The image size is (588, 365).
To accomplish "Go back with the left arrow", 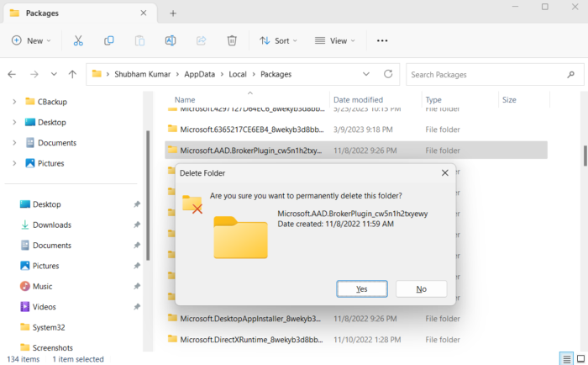I will 12,74.
